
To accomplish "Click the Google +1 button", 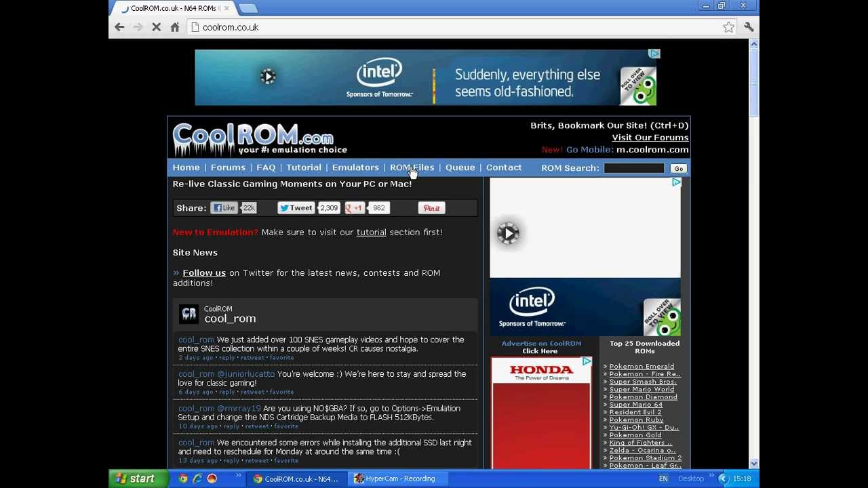I will (x=355, y=208).
